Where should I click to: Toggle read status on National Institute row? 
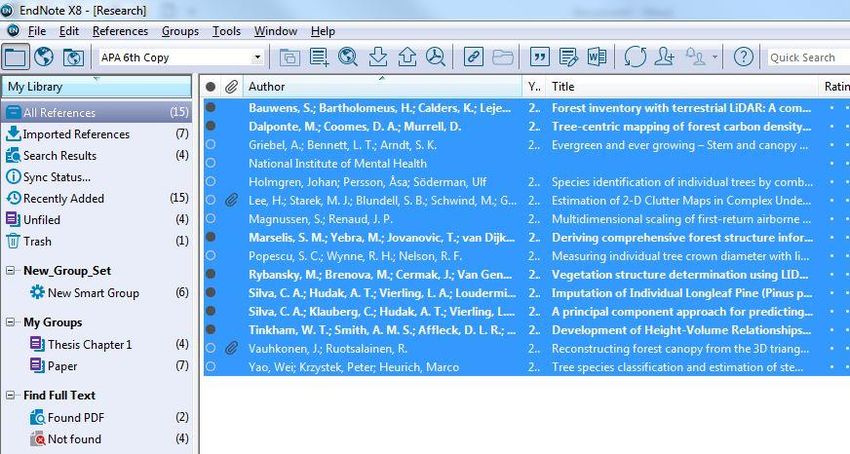pos(211,163)
